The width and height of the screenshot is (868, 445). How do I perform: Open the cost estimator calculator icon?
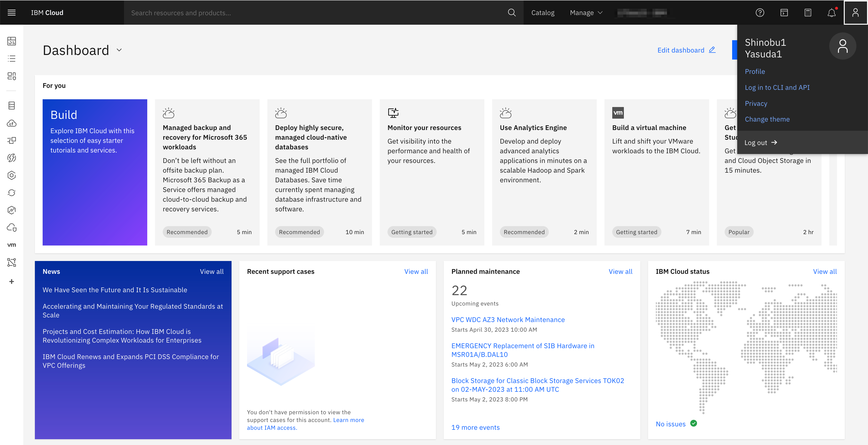pos(808,13)
